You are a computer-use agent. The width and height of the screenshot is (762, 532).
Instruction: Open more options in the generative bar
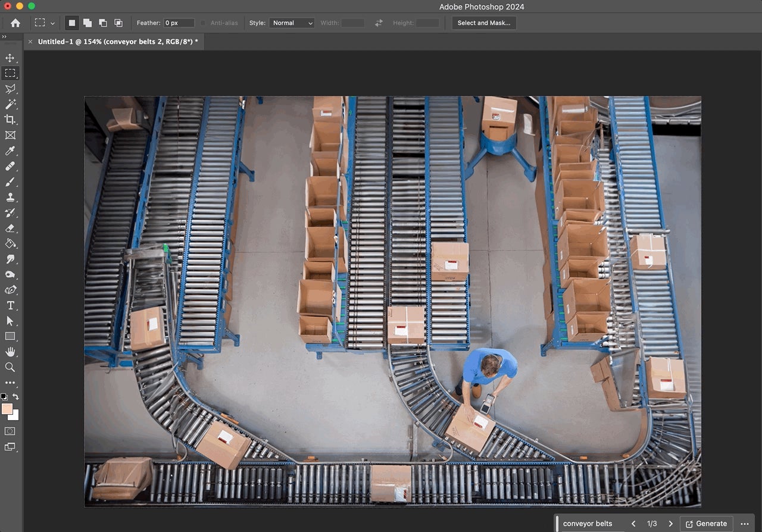(745, 524)
